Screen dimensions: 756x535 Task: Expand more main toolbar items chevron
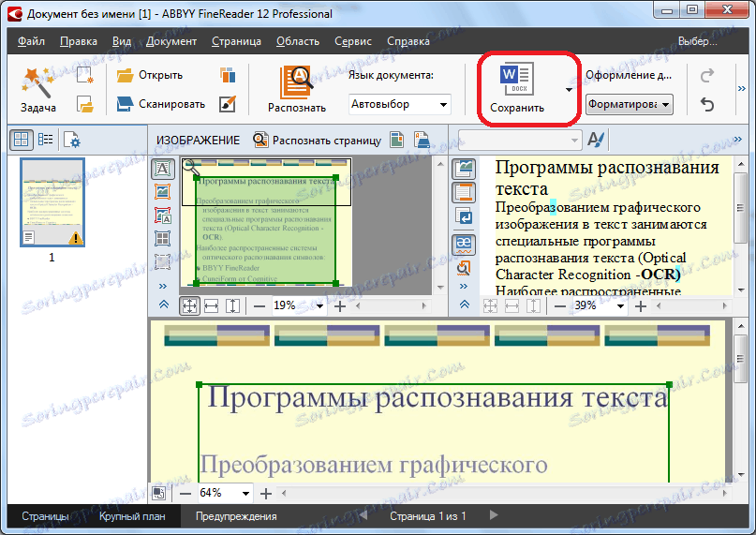742,88
